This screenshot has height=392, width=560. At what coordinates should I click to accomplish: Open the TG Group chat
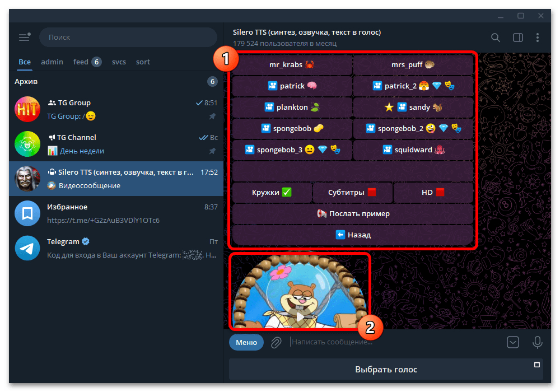point(116,109)
